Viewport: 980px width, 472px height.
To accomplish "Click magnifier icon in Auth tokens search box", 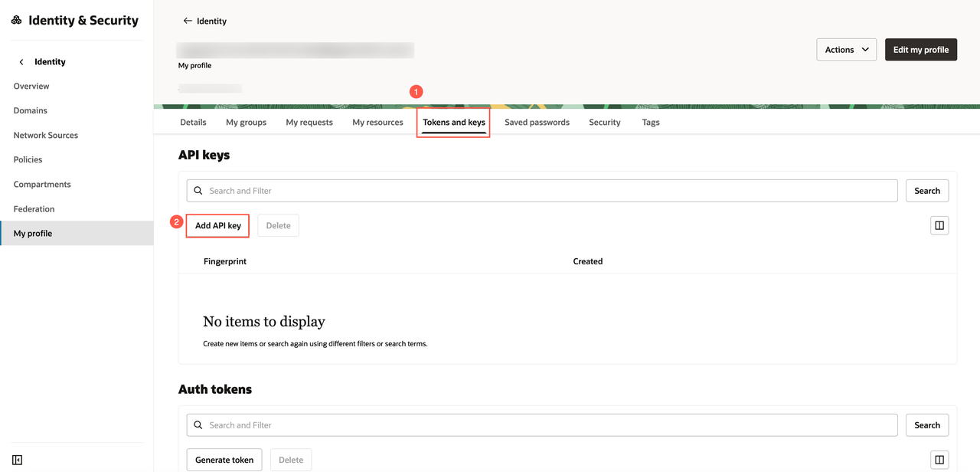I will [x=198, y=425].
